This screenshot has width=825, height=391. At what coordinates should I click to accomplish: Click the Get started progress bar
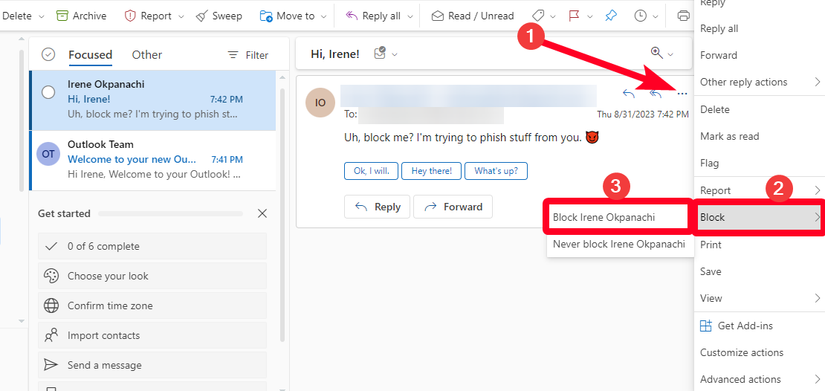click(x=170, y=214)
